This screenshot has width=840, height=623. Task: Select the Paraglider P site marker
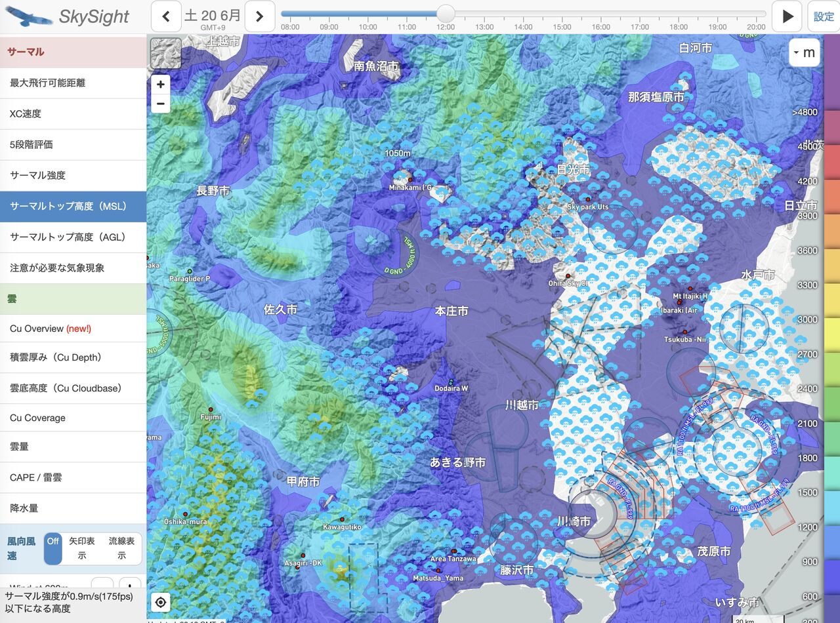pos(190,271)
